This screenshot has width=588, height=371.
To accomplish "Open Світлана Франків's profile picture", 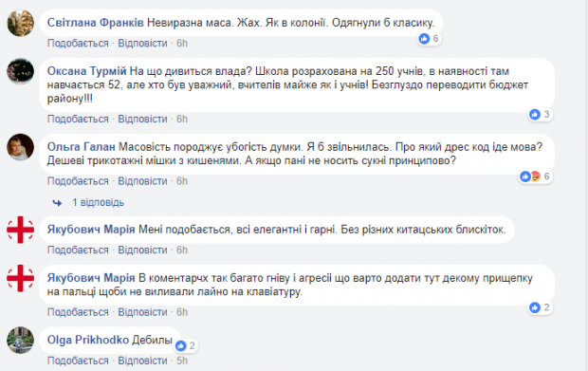I will pyautogui.click(x=21, y=23).
